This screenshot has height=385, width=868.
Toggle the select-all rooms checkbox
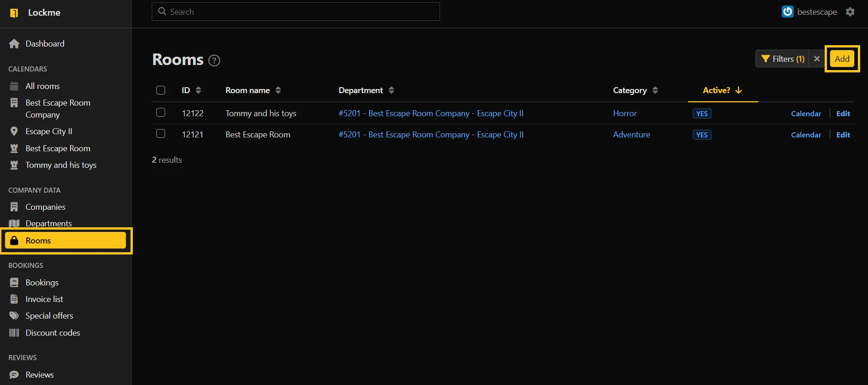[161, 90]
